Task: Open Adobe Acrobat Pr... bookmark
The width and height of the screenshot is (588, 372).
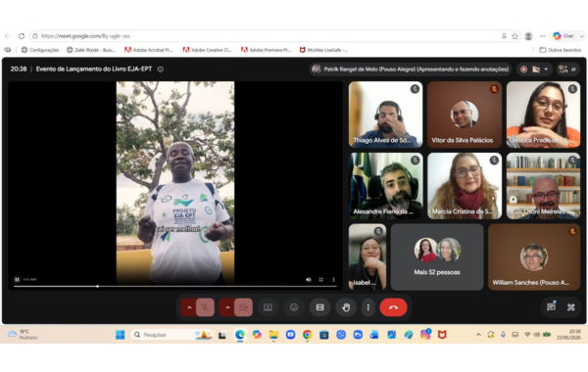Action: tap(149, 50)
